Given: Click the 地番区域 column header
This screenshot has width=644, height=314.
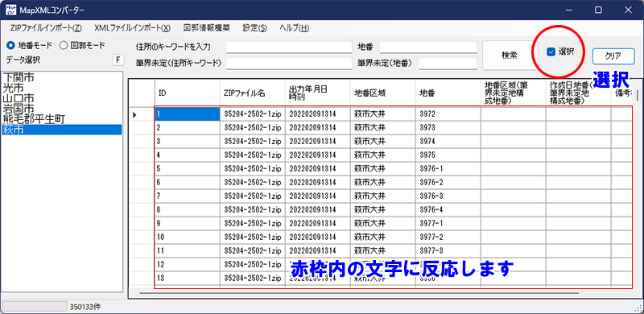Looking at the screenshot, I should (383, 93).
